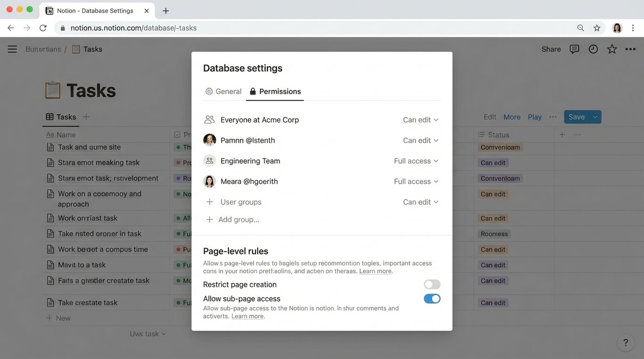This screenshot has width=644, height=359.
Task: Click the Everyone at Acme Corp group icon
Action: [x=209, y=120]
